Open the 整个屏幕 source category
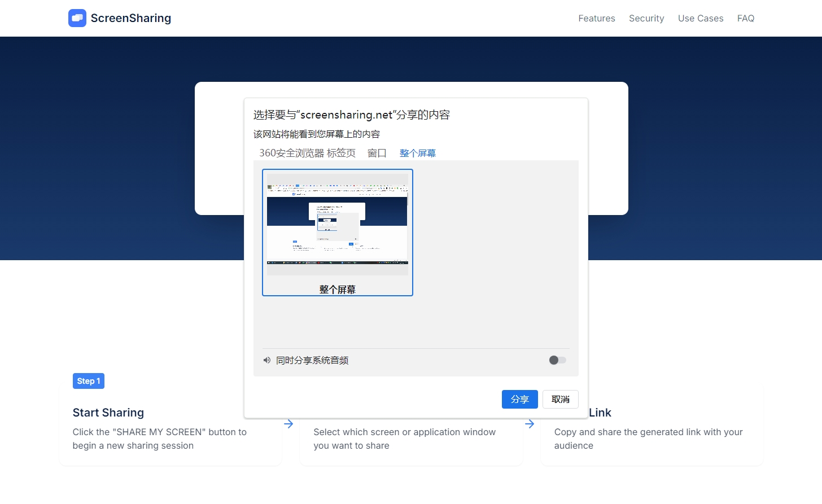The height and width of the screenshot is (504, 822). pos(418,152)
